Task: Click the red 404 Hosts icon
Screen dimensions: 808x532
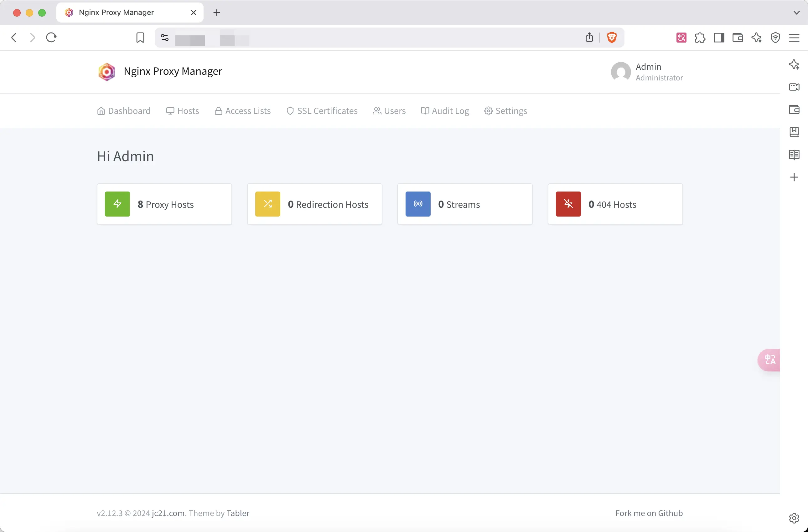Action: tap(568, 204)
